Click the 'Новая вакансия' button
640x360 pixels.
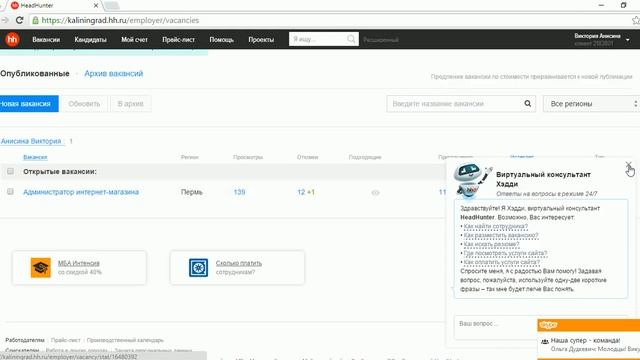click(29, 104)
